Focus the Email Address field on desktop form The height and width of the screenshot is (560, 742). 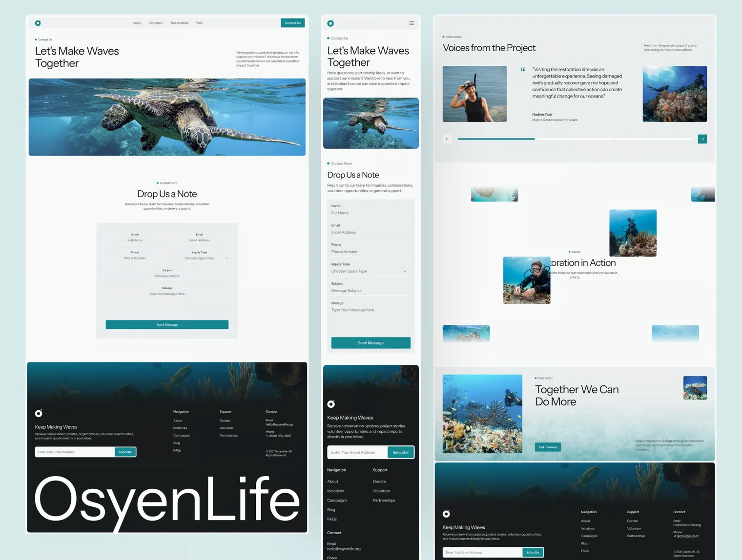[x=199, y=240]
